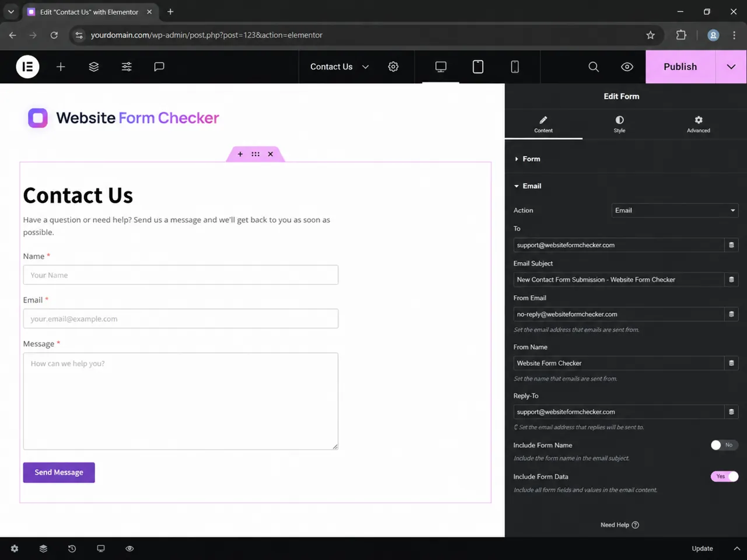Viewport: 747px width, 560px height.
Task: Open dynamic tags icon for Reply-To
Action: coord(731,412)
